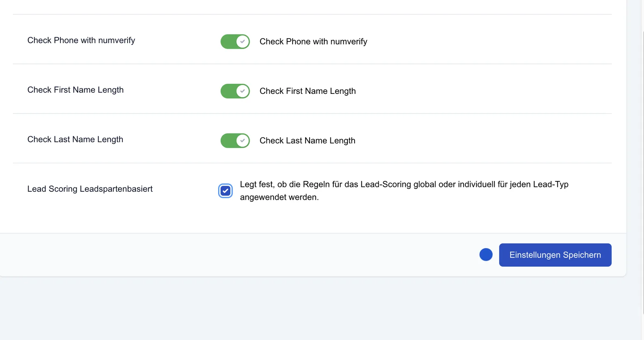Click the 'Lead Scoring Leadspartenbasiert' row title
The width and height of the screenshot is (644, 340).
click(90, 189)
